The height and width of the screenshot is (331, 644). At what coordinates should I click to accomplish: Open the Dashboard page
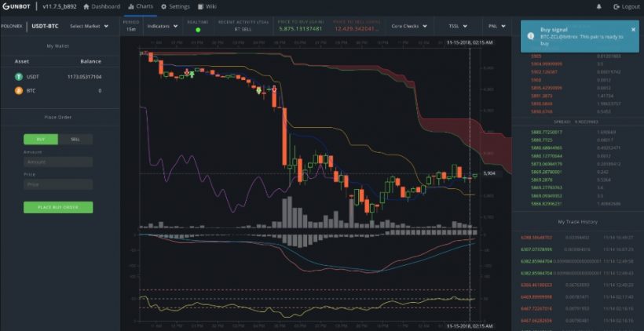pos(102,6)
